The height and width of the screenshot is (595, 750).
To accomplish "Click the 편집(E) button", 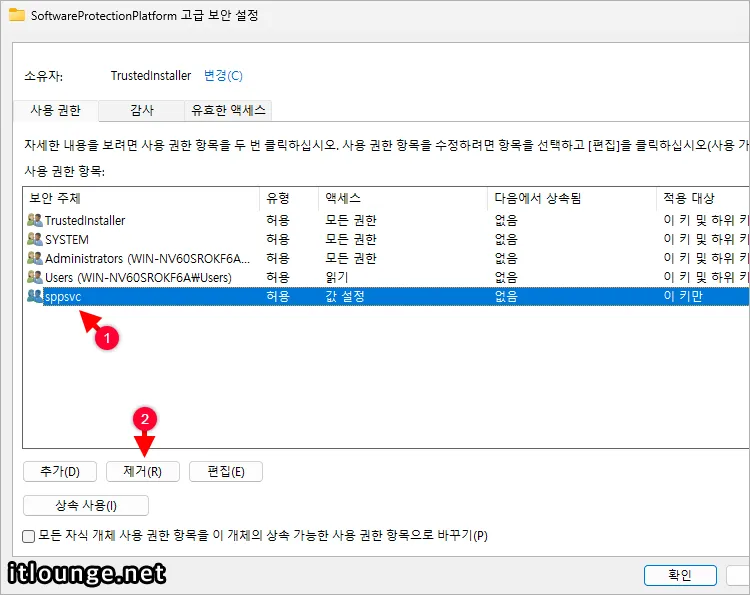I will [x=226, y=472].
